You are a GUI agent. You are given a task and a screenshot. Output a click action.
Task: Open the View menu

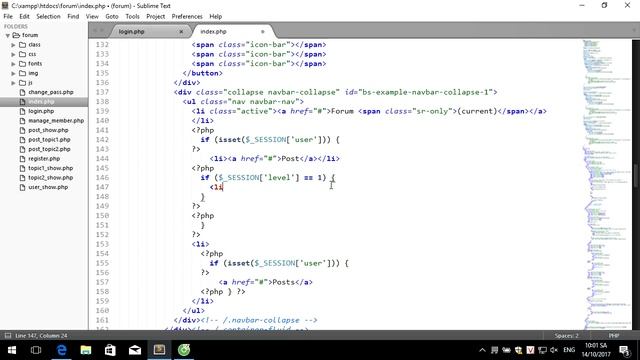tap(92, 17)
